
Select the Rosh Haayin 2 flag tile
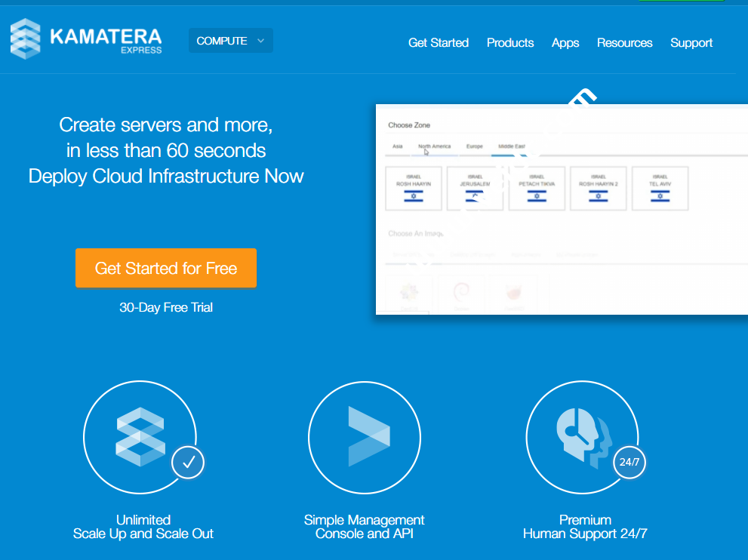pos(598,189)
